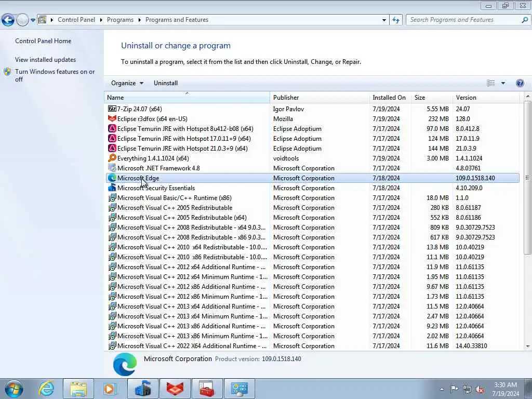Click icon of Temurin JRE 8u412-b08

112,129
